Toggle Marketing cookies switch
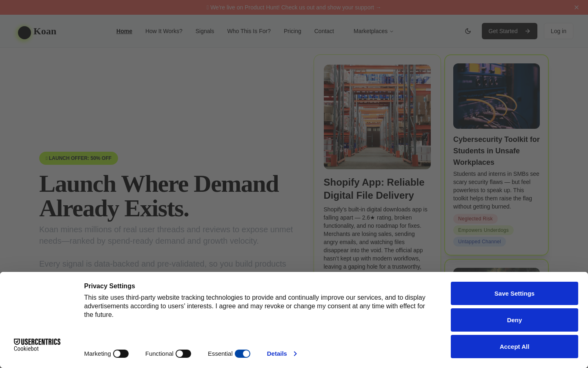This screenshot has height=368, width=588. click(121, 354)
